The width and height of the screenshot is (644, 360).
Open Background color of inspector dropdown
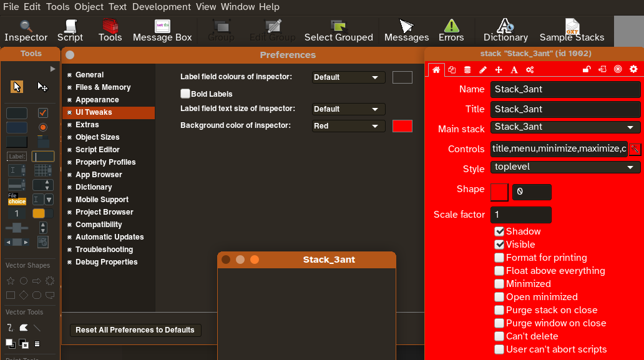click(x=348, y=126)
